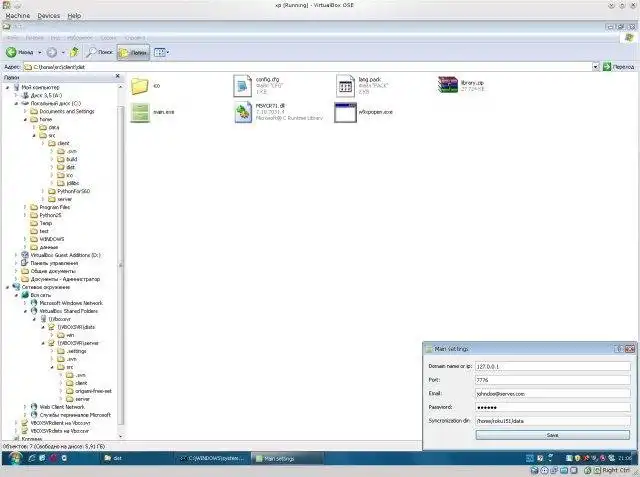Collapse the Local Disk (C:) tree node
The image size is (640, 477).
click(x=16, y=103)
